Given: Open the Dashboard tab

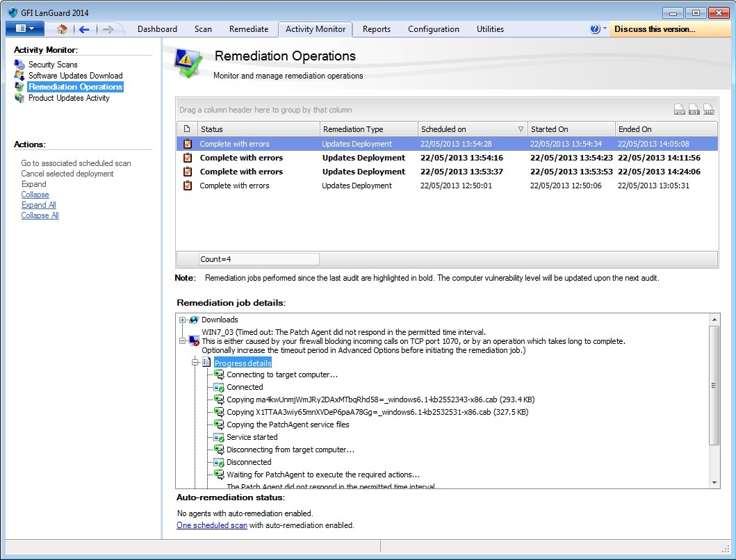Looking at the screenshot, I should [x=157, y=29].
